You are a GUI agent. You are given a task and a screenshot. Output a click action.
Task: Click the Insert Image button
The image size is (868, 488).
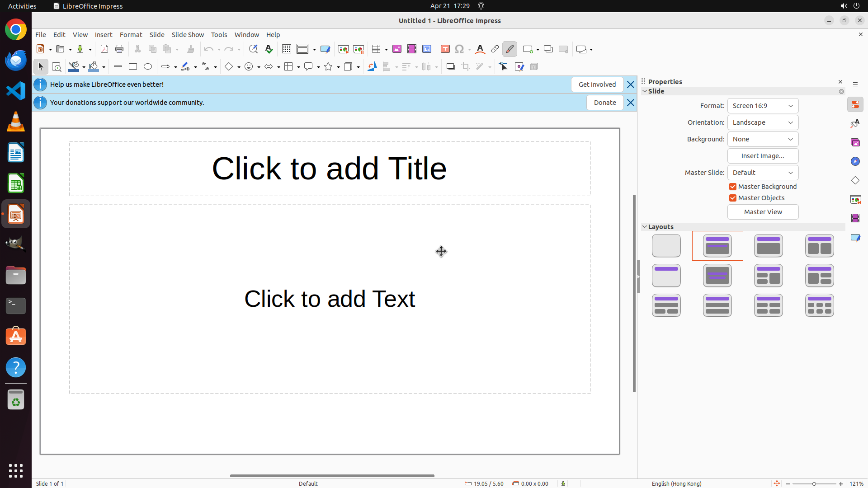coord(763,156)
